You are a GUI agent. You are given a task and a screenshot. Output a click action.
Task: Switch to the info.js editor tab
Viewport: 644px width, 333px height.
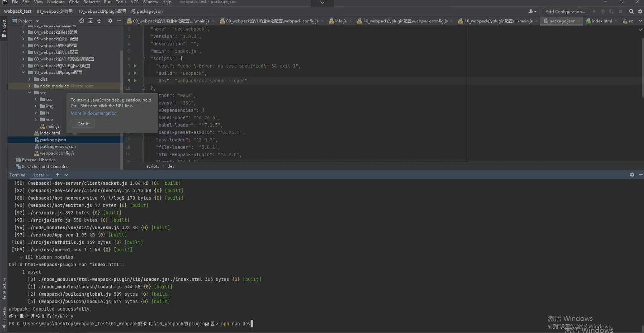pyautogui.click(x=340, y=21)
